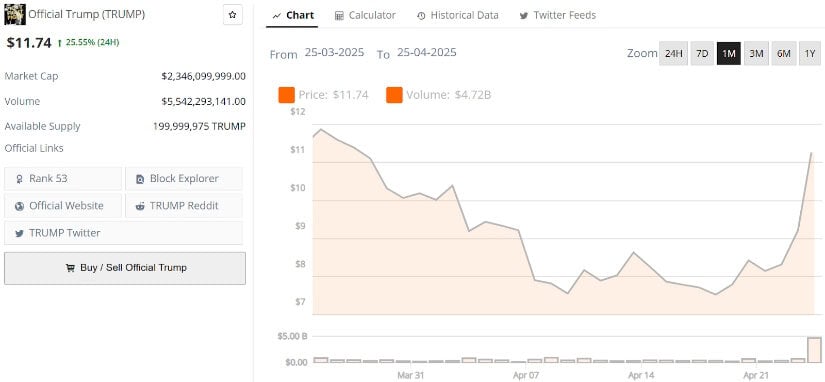Viewport: 825px width, 382px height.
Task: Click the Official Trump coin logo
Action: [x=14, y=15]
